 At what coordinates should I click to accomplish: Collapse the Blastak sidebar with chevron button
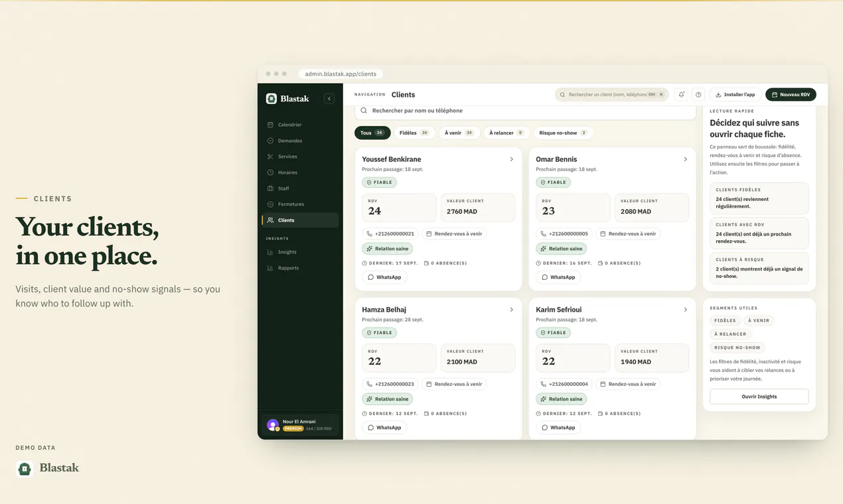(x=329, y=98)
